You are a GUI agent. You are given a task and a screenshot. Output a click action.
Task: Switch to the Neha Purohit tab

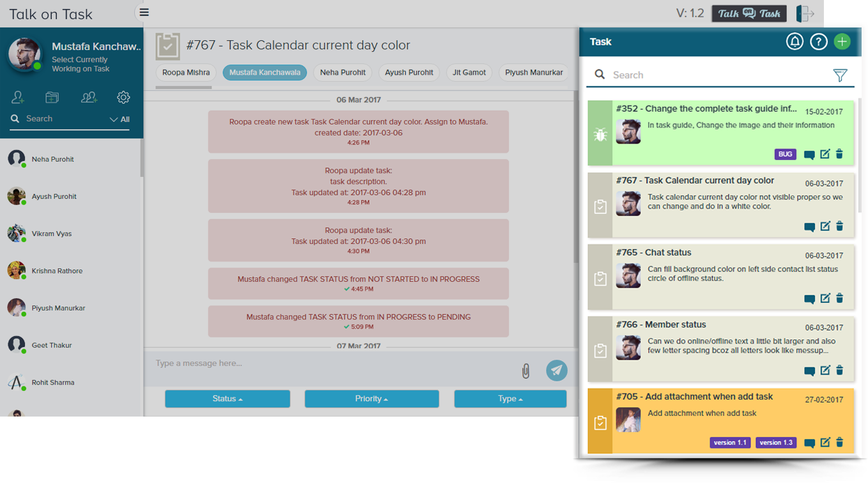pyautogui.click(x=342, y=72)
